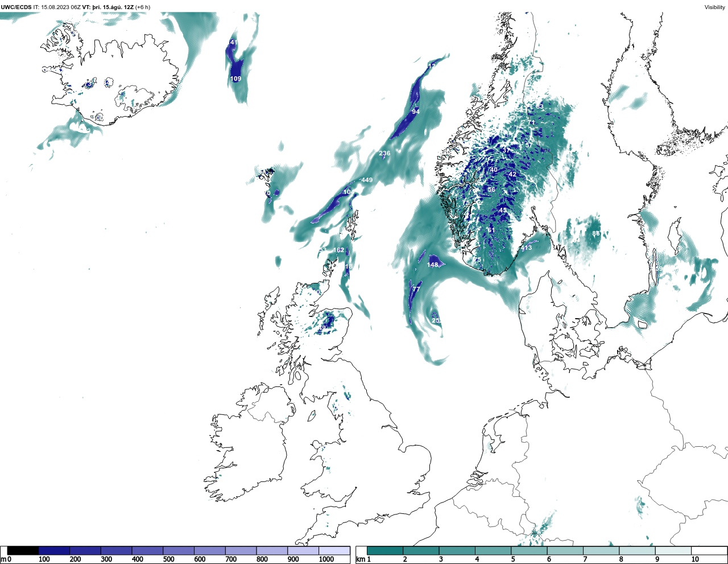Click the '500' tick on meter legend
Viewport: 728px width, 564px height.
click(x=169, y=559)
